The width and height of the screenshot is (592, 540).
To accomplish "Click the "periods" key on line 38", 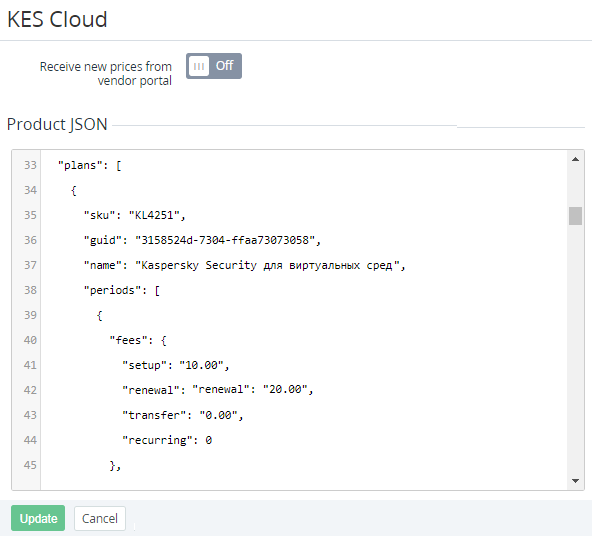I will coord(112,290).
